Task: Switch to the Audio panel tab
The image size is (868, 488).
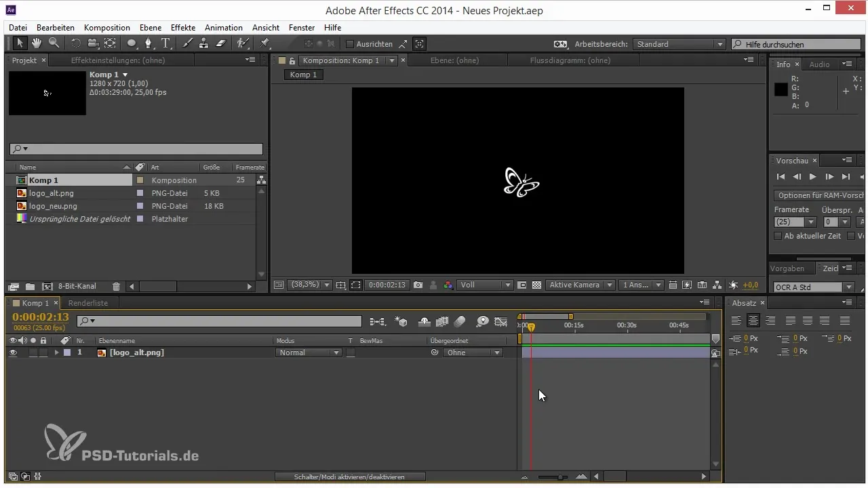Action: [x=819, y=64]
